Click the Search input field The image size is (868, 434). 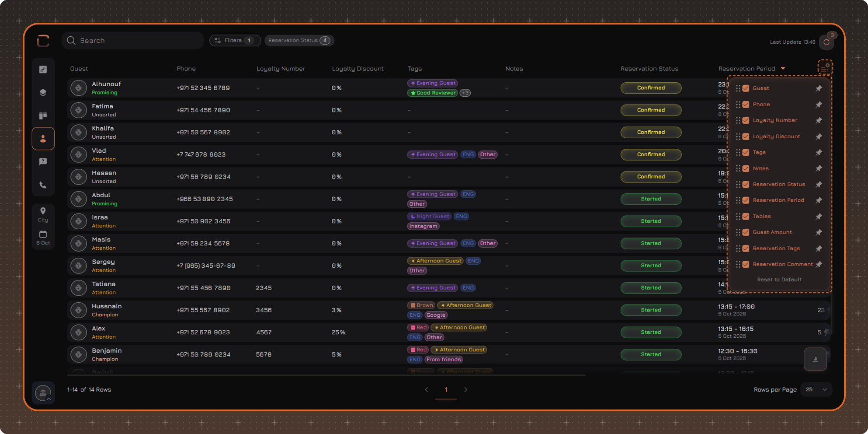tap(133, 41)
